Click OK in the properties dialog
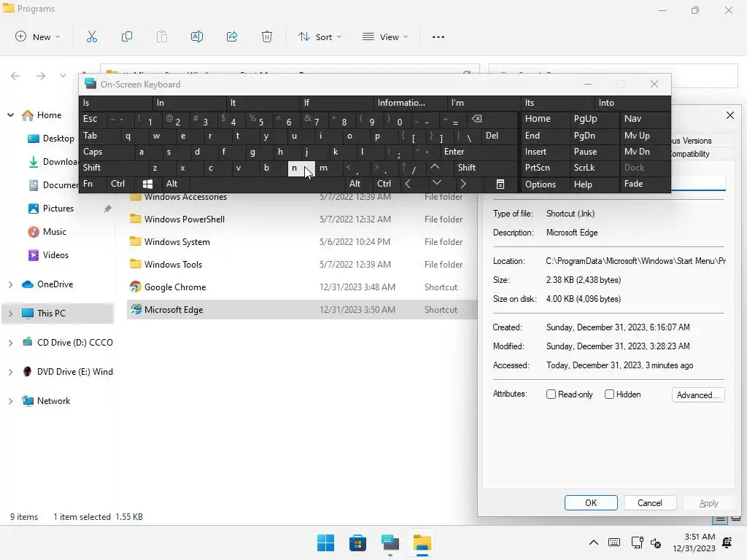Screen dimensions: 747x560 [591, 503]
